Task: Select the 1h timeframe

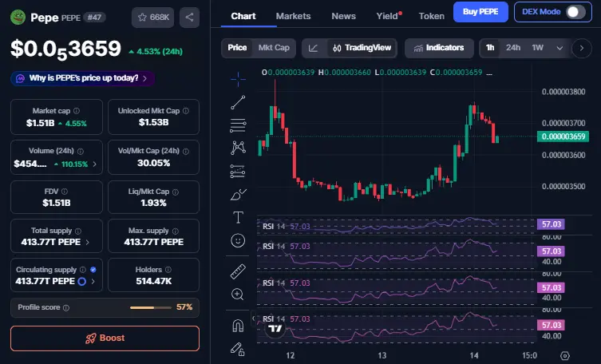Action: point(490,48)
